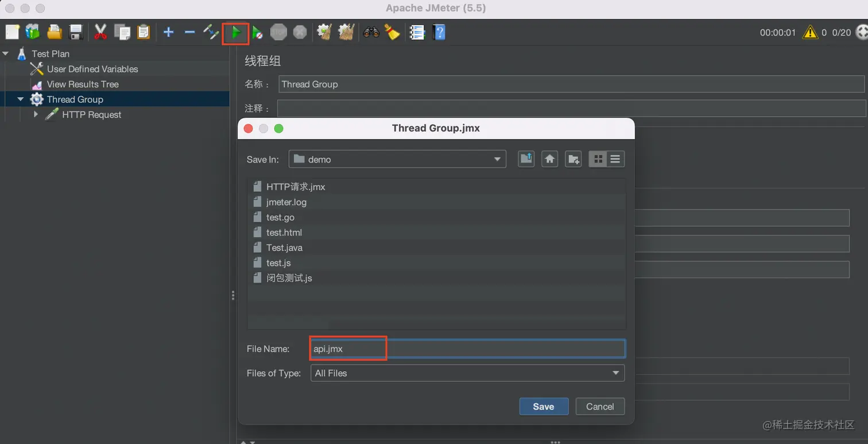
Task: Click the warning triangle log indicator
Action: (x=810, y=33)
